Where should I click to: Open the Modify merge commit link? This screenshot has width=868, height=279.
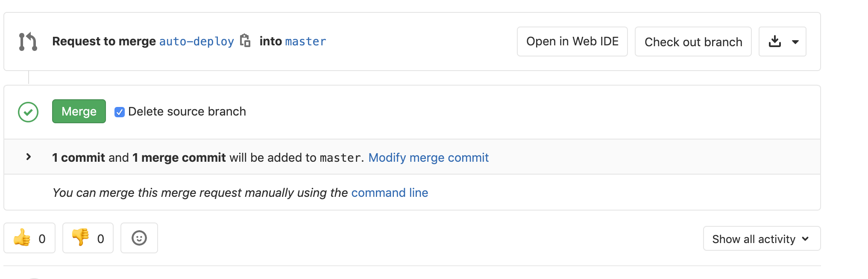pyautogui.click(x=428, y=157)
